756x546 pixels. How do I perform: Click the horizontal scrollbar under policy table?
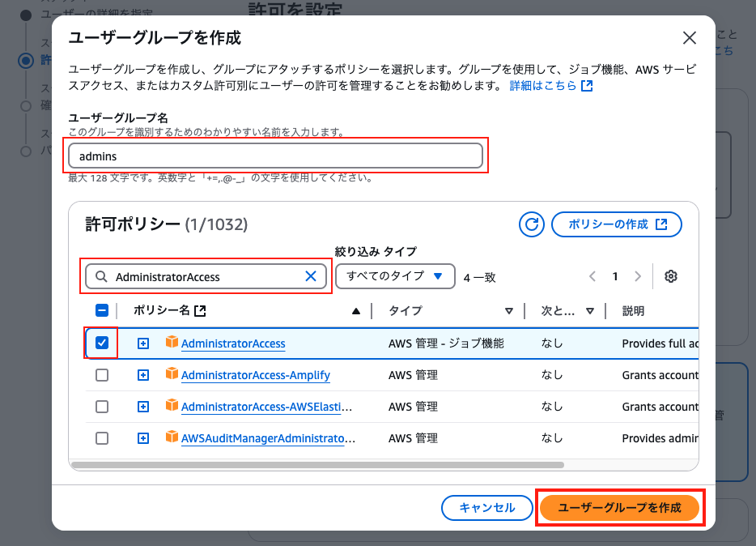(318, 465)
